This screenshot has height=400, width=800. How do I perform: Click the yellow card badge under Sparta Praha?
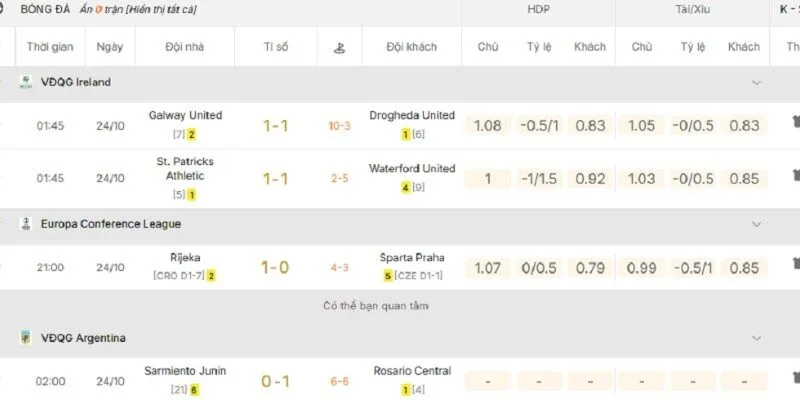[388, 275]
